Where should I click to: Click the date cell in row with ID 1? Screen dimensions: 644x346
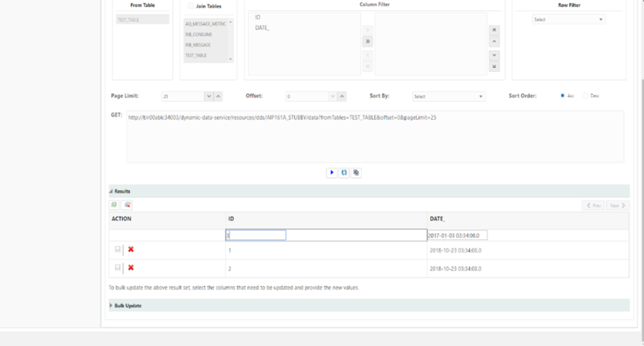528,250
